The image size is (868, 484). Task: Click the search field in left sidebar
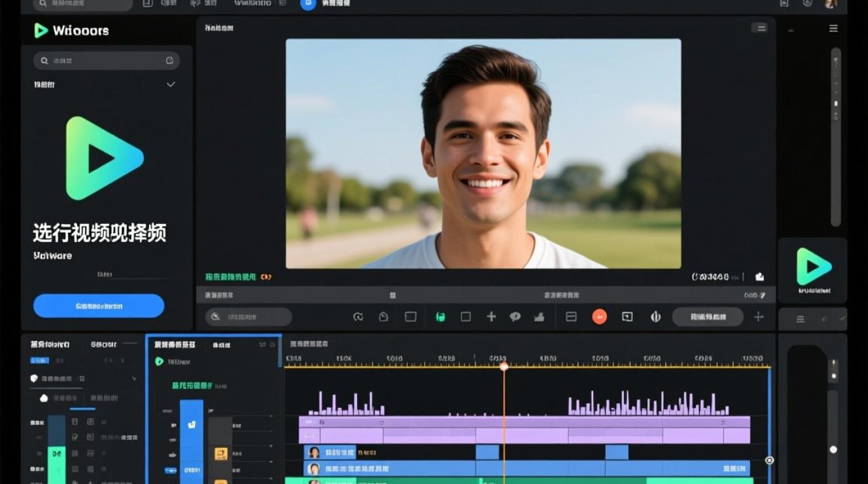coord(107,61)
